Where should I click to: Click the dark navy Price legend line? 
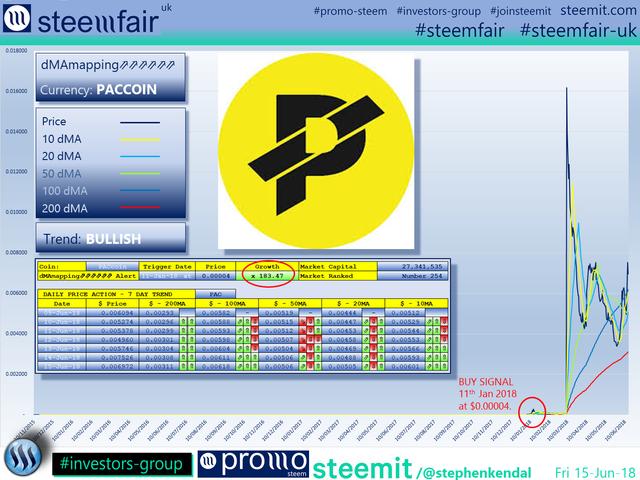pyautogui.click(x=140, y=122)
